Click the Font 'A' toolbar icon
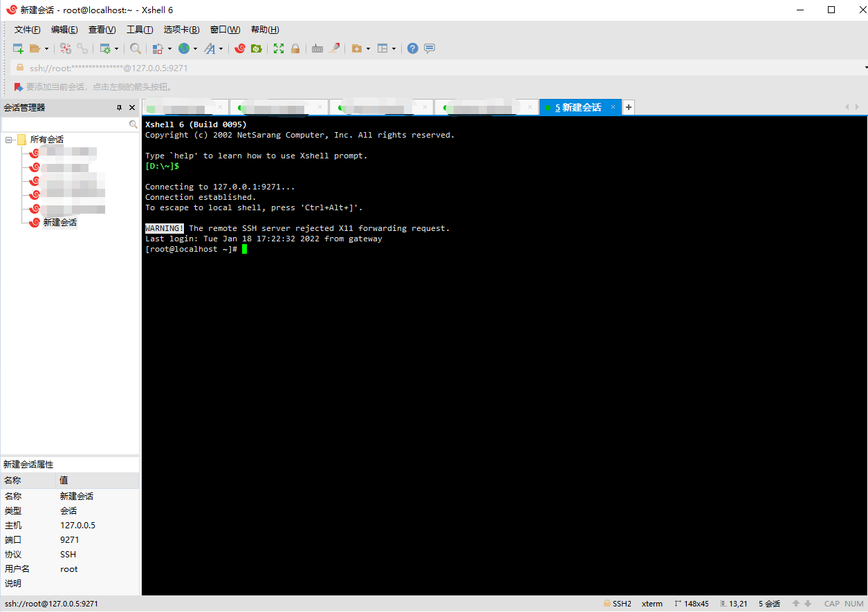This screenshot has height=612, width=868. point(210,48)
